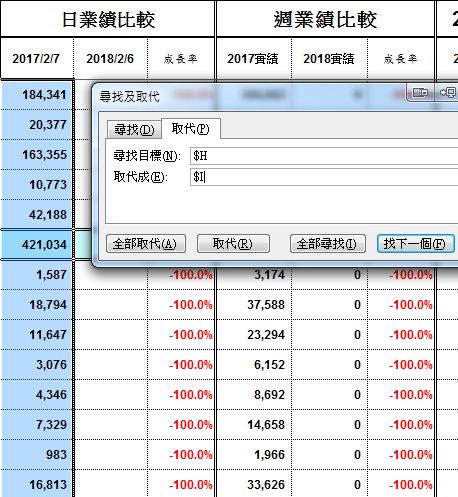Select the 日業績比較 header cell
The height and width of the screenshot is (497, 458).
tap(108, 20)
